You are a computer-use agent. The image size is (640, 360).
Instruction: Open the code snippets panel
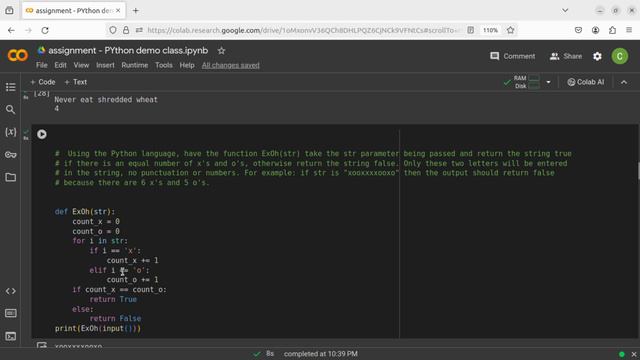(x=11, y=291)
